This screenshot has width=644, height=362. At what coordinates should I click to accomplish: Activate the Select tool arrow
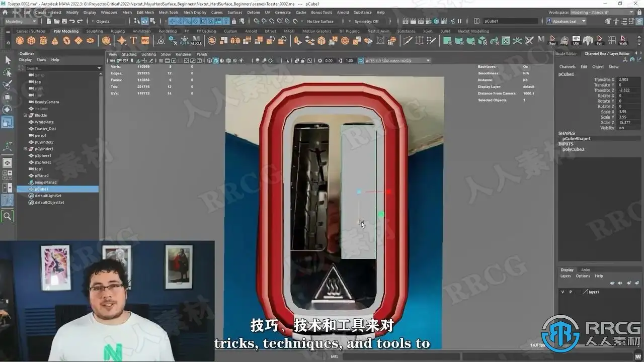click(8, 60)
